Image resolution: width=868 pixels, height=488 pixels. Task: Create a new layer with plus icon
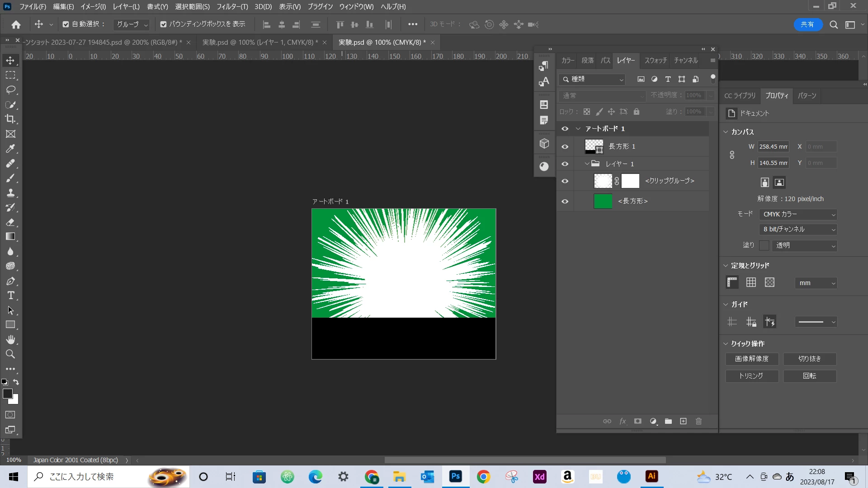(683, 421)
